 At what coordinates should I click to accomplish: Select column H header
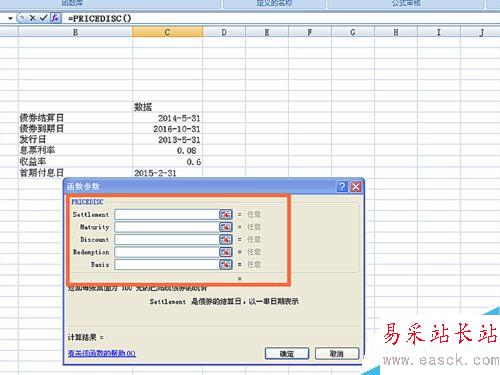click(396, 32)
